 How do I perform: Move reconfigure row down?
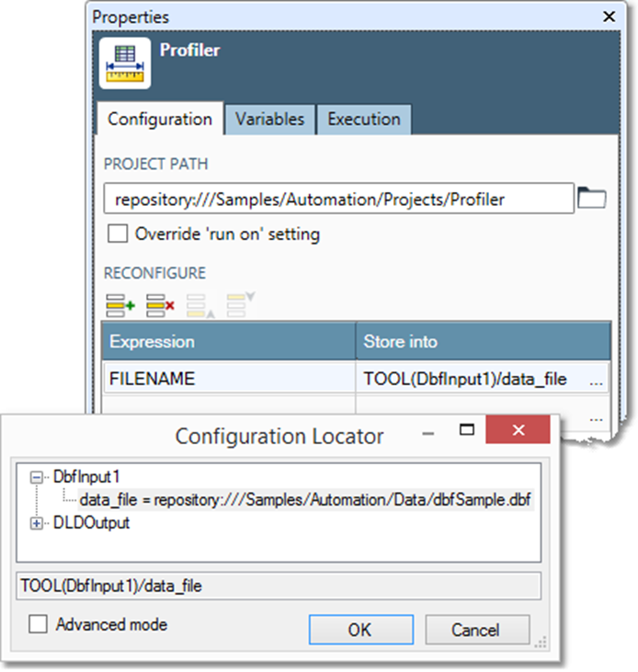pos(240,302)
